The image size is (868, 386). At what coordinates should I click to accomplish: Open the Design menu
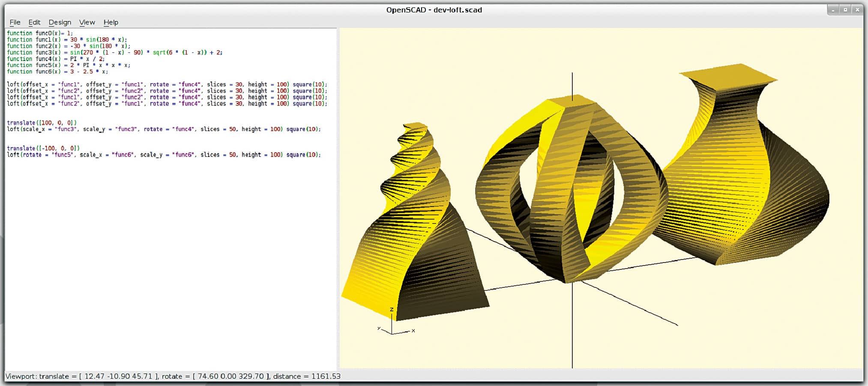coord(60,22)
